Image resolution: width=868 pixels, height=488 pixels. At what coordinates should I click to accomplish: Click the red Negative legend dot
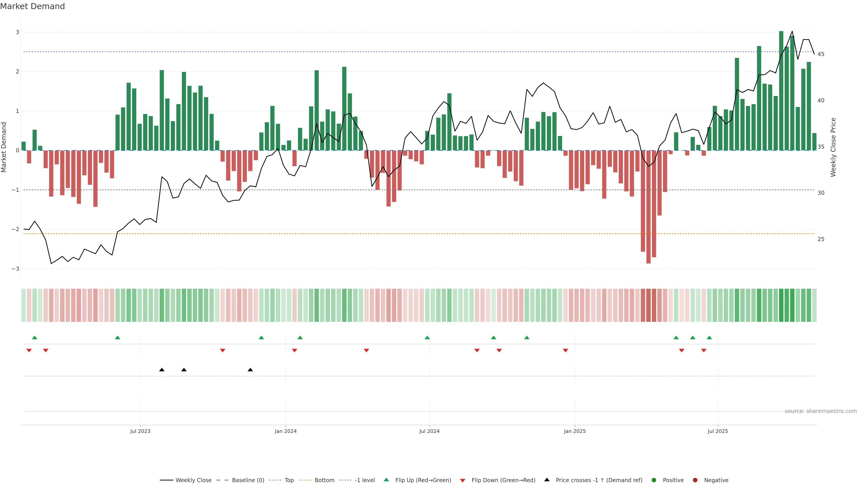point(695,480)
